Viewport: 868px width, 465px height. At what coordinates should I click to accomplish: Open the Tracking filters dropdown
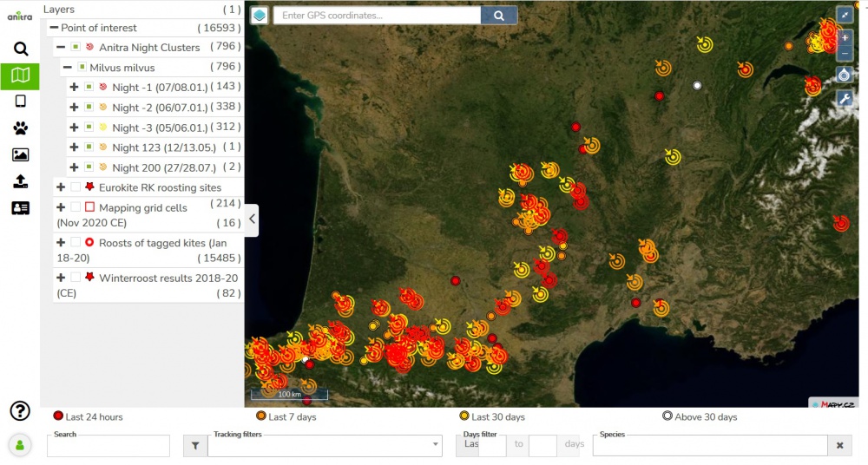[x=325, y=446]
